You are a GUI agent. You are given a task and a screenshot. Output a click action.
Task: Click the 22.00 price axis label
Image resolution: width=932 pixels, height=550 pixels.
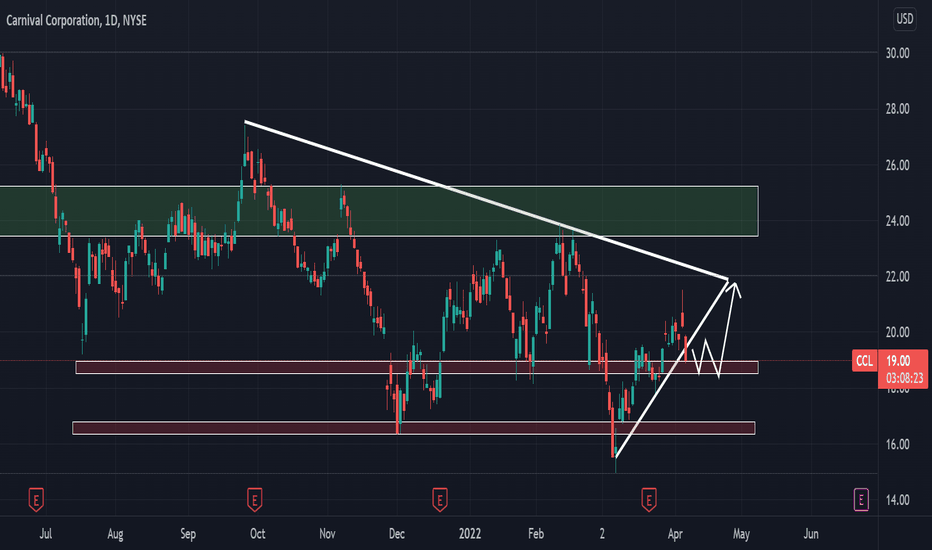(x=898, y=276)
